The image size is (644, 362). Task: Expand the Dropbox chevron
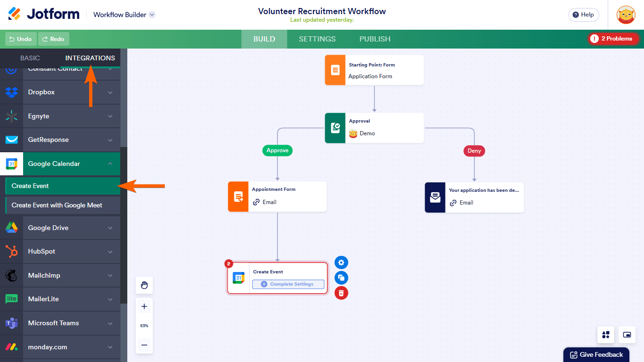(x=110, y=92)
